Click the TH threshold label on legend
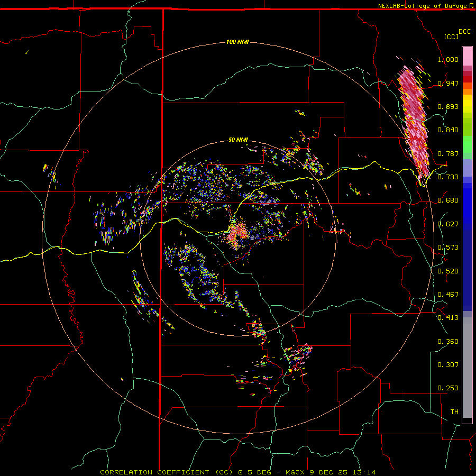This screenshot has height=476, width=476. [454, 412]
